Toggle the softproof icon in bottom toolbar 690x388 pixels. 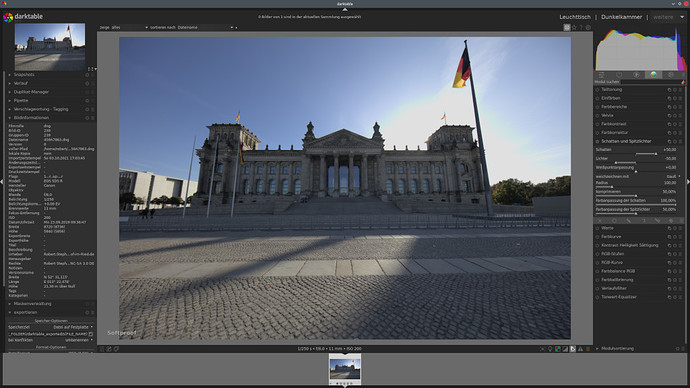click(x=573, y=349)
